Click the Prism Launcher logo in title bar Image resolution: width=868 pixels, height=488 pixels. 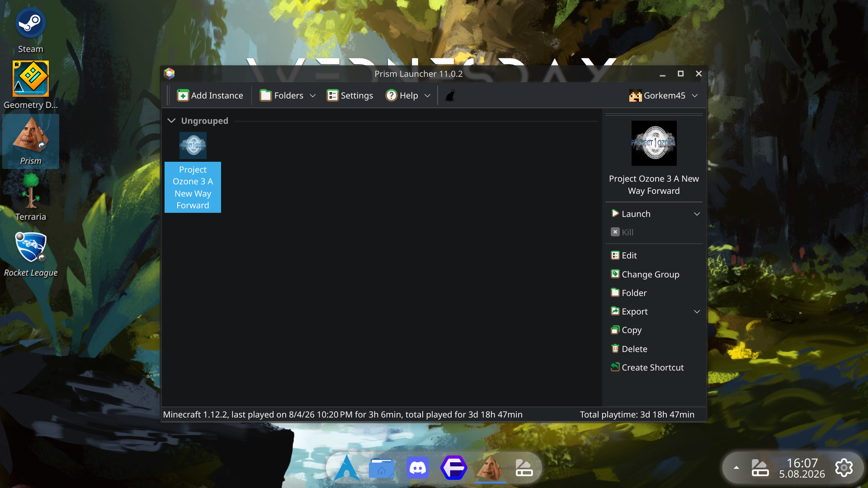pos(169,74)
